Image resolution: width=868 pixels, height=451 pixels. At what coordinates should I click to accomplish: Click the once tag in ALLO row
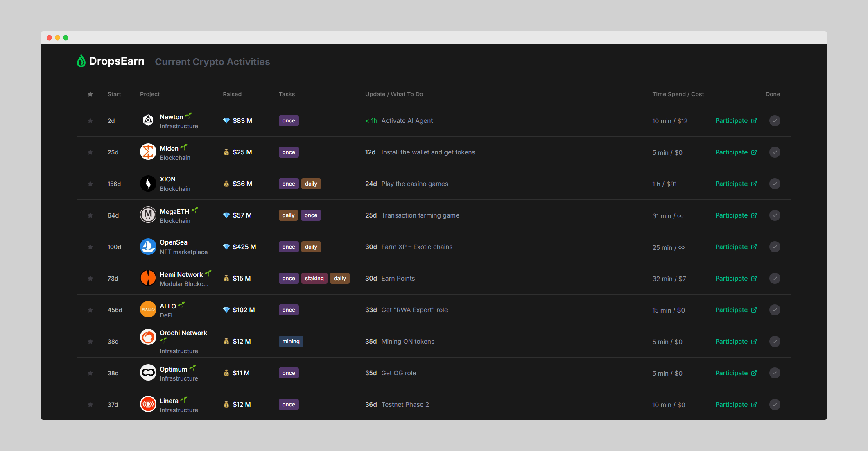click(289, 310)
